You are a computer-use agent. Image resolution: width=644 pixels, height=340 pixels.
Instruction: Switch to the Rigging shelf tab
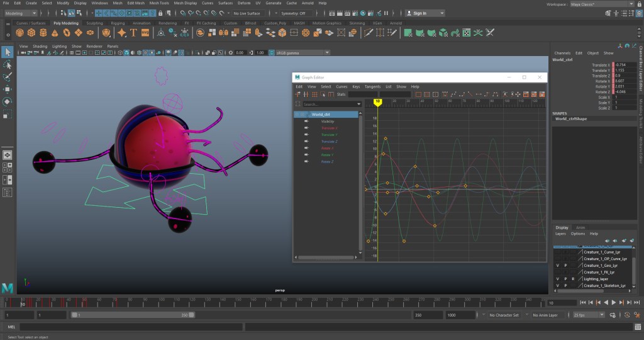point(118,23)
